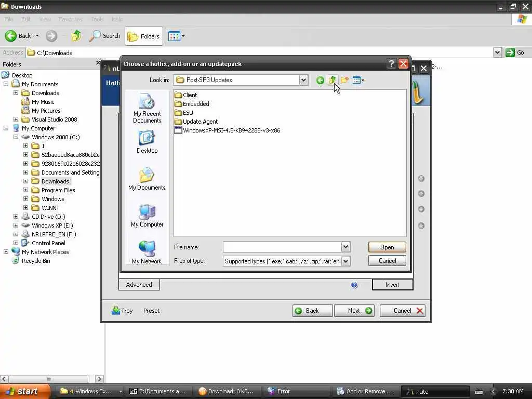The image size is (532, 399).
Task: Go back using the dialog's green back arrow
Action: [x=320, y=81]
